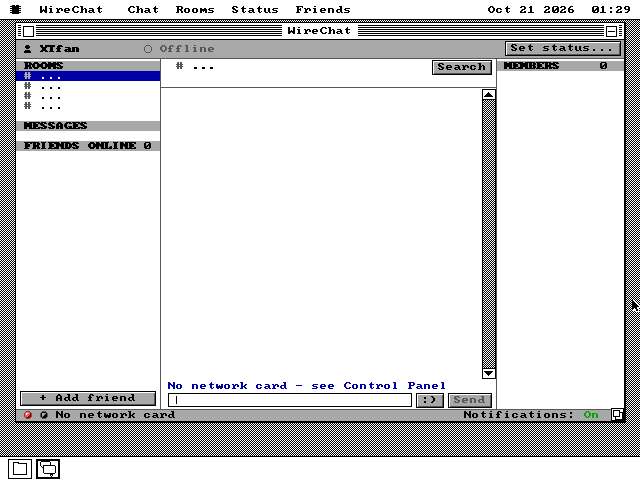Open the smiley emoticon picker button
The image size is (640, 480).
[430, 400]
